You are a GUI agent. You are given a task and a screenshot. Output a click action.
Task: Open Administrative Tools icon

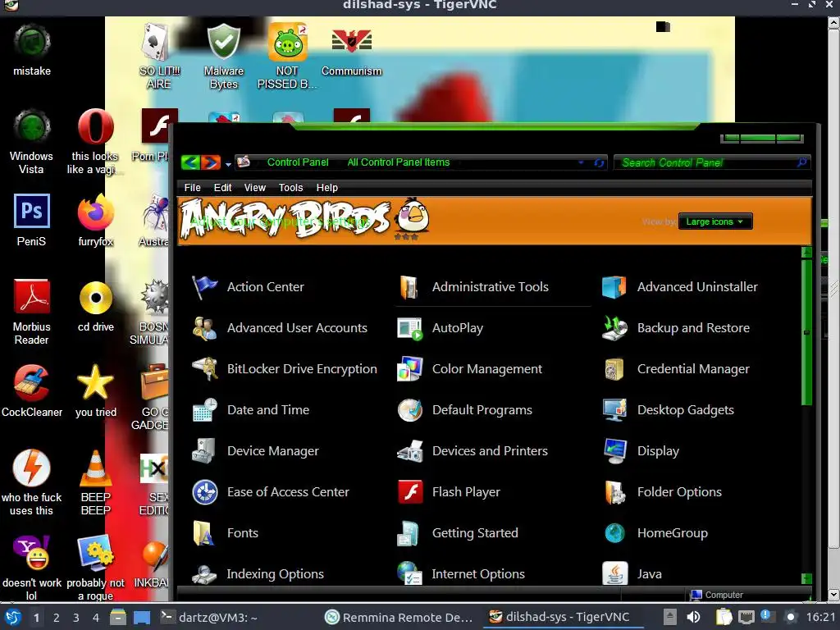point(409,287)
